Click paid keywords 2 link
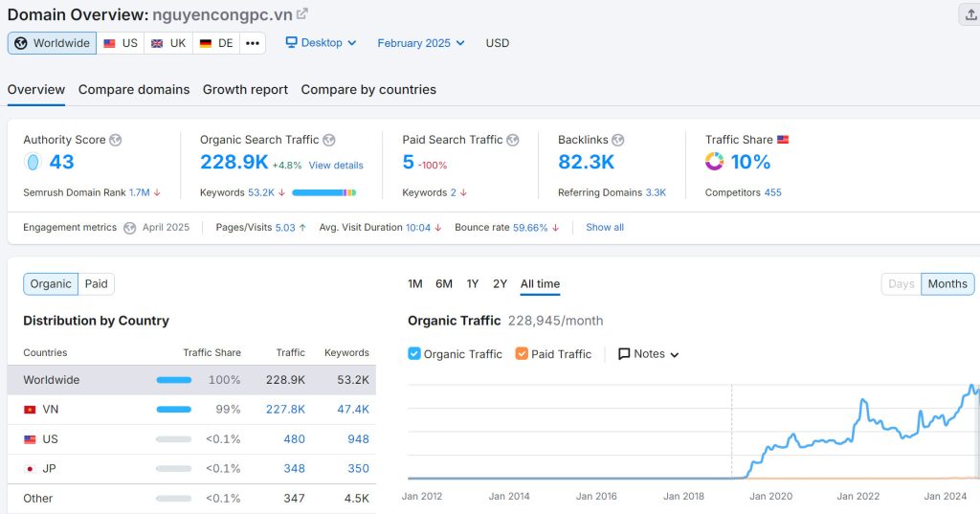Image resolution: width=980 pixels, height=514 pixels. pyautogui.click(x=453, y=192)
